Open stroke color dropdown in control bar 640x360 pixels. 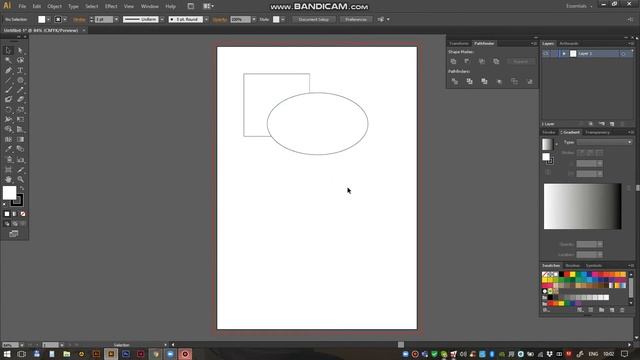(65, 19)
